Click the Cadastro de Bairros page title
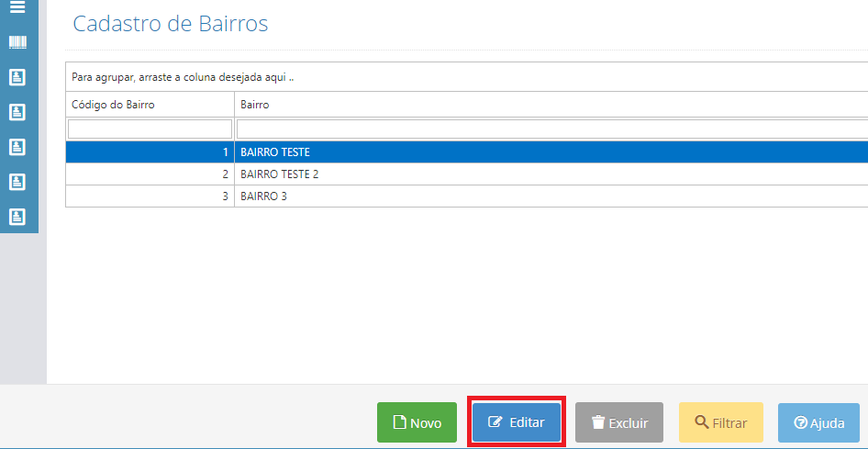 point(171,25)
